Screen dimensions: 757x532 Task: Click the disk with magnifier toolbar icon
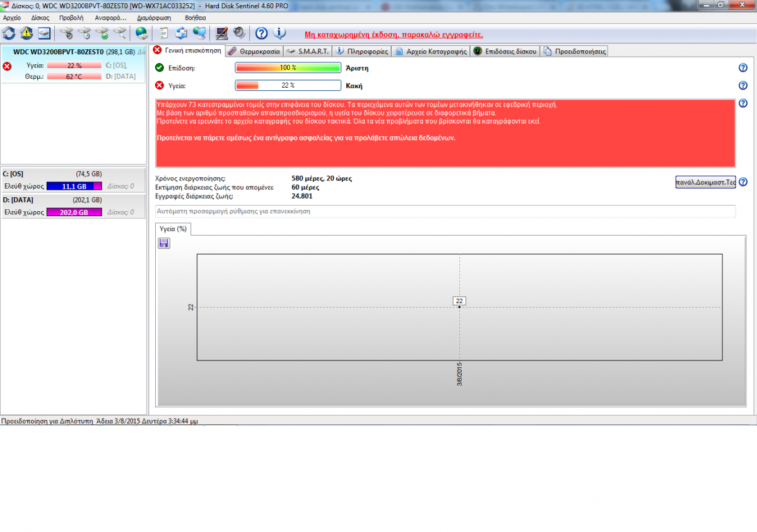pos(119,33)
